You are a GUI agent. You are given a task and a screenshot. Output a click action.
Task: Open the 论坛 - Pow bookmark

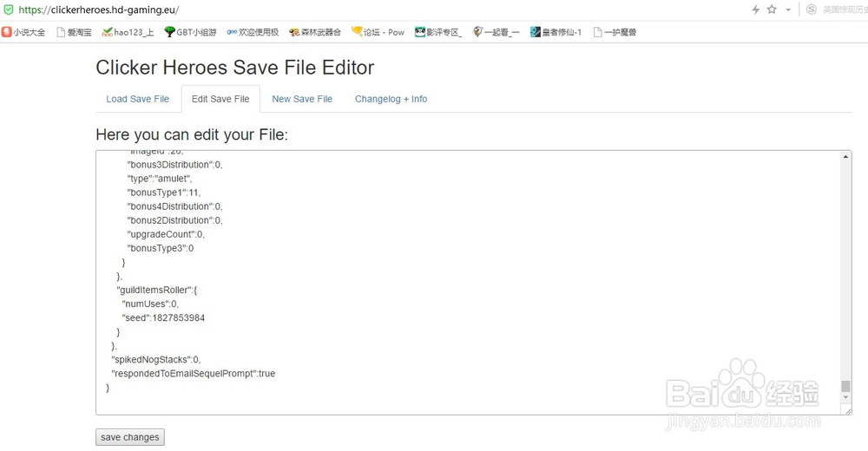pyautogui.click(x=378, y=32)
